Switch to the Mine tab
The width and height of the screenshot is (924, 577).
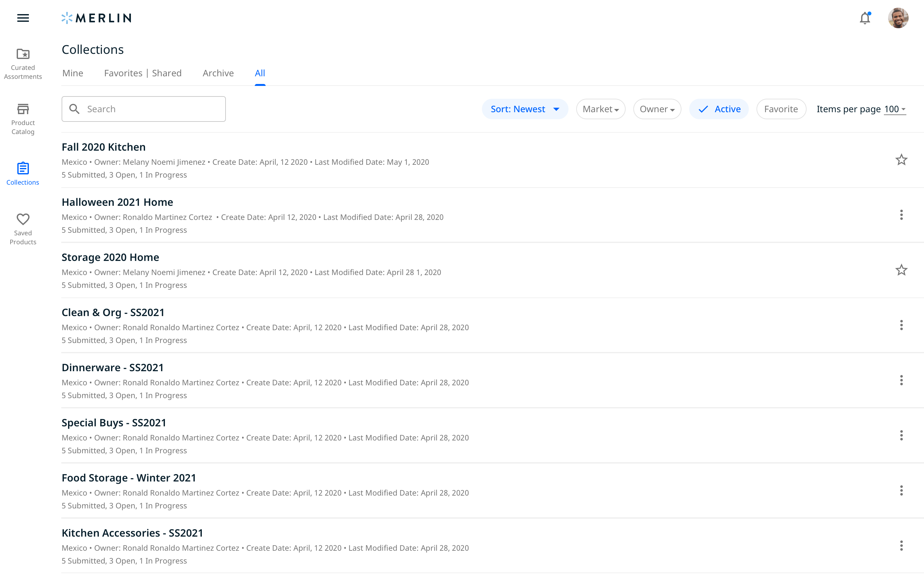point(73,73)
